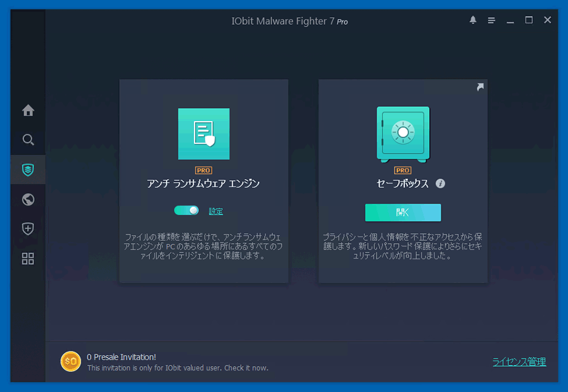Image resolution: width=568 pixels, height=392 pixels.
Task: Open the ライセンス管理 link
Action: coord(519,361)
